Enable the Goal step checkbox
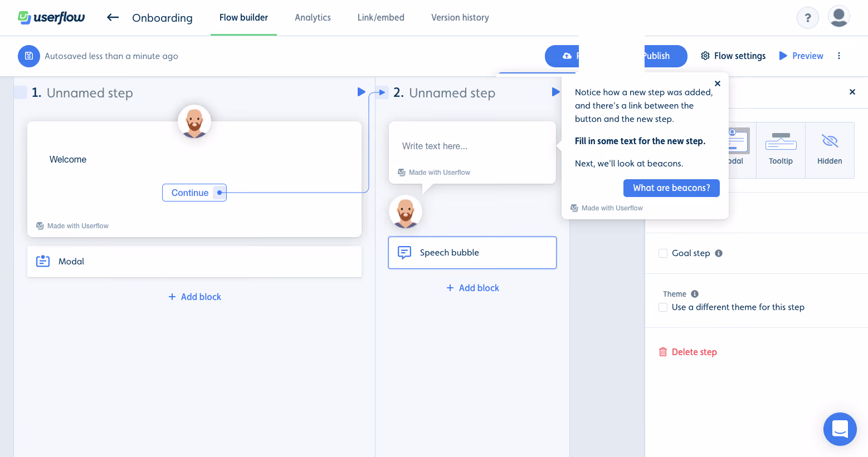 coord(663,253)
